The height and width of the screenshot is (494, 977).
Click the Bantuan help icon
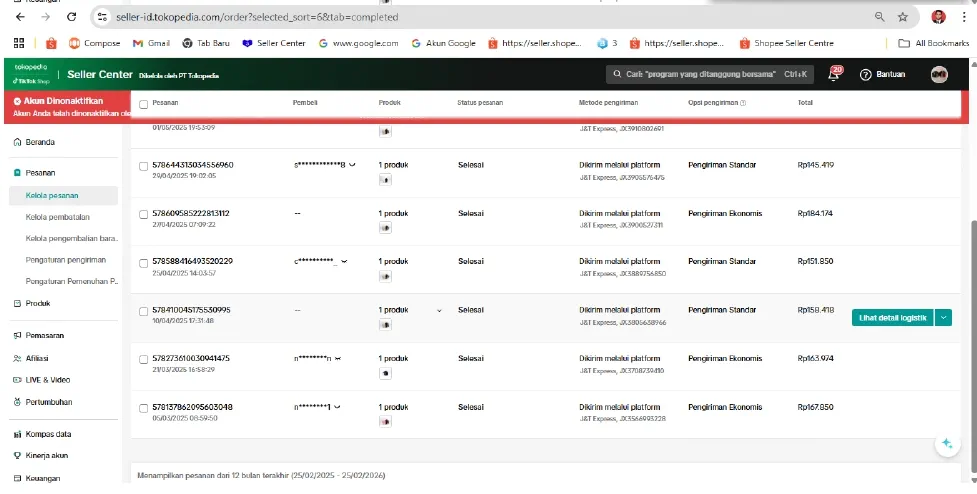(x=866, y=75)
